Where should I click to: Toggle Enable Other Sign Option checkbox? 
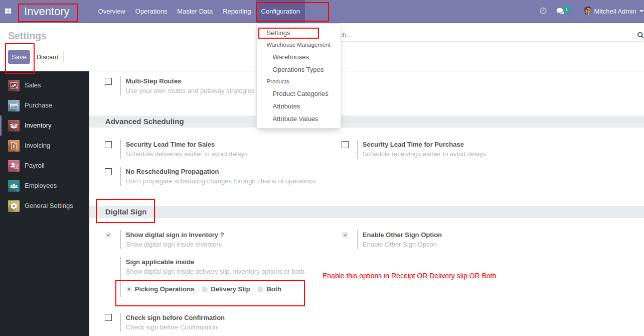tap(345, 235)
